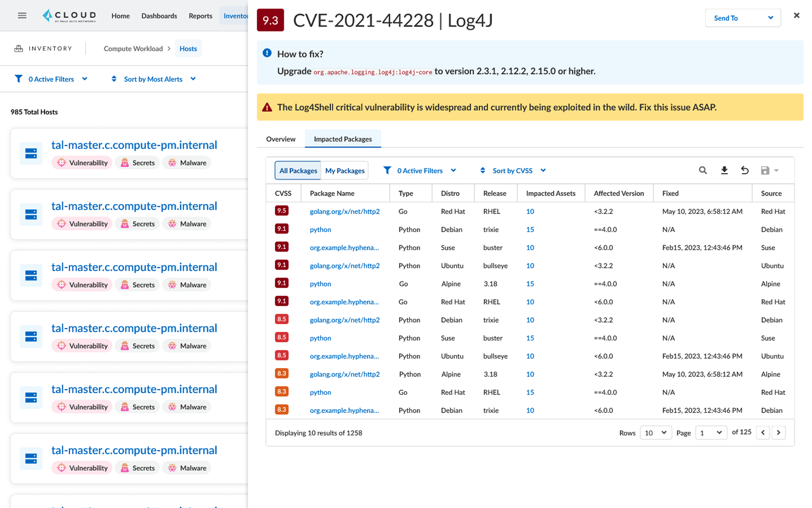Image resolution: width=812 pixels, height=508 pixels.
Task: Open the Send To dropdown
Action: tap(743, 18)
